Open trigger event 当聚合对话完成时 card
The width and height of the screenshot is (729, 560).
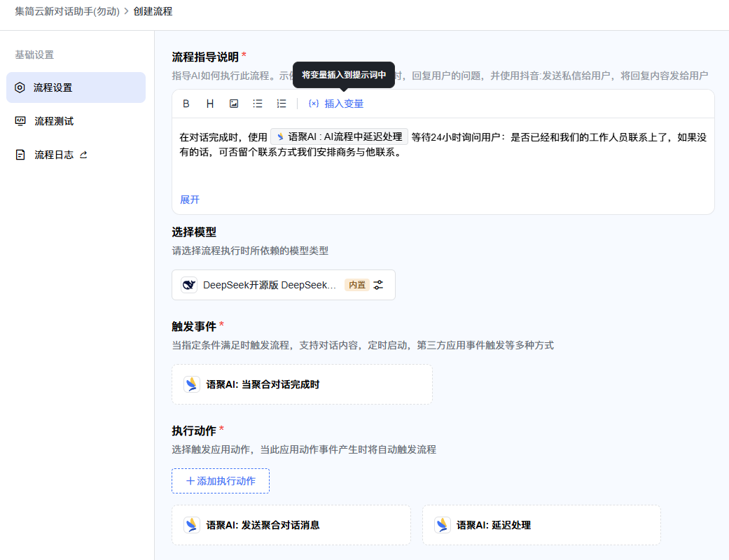303,384
